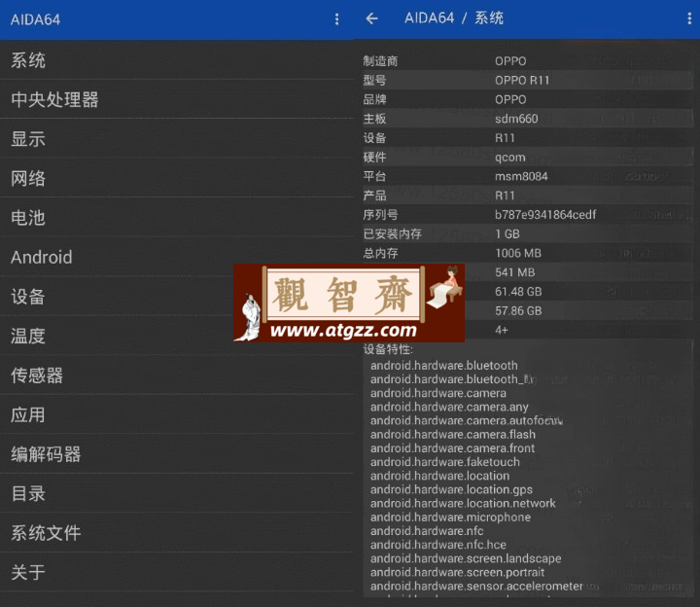Select the 品牌 row

click(528, 99)
